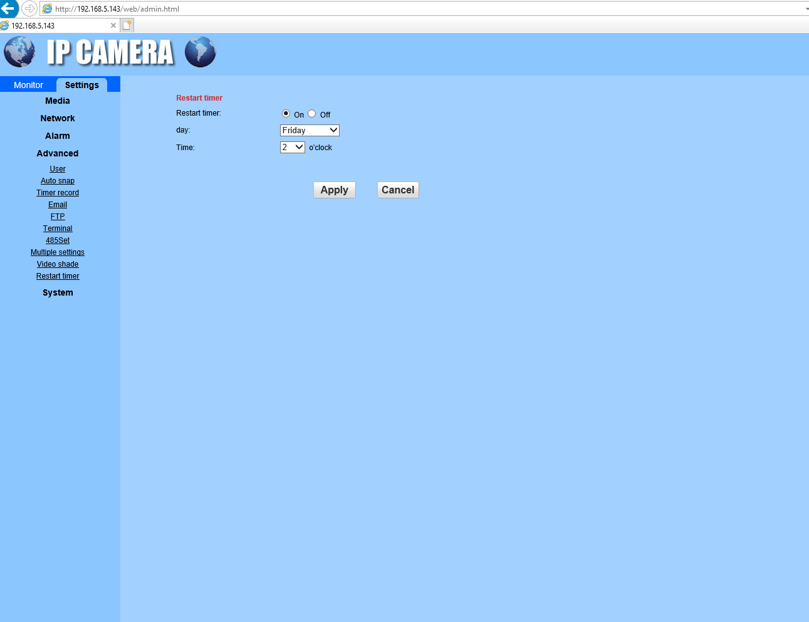This screenshot has height=622, width=809.
Task: Switch to the Monitor tab
Action: point(28,85)
